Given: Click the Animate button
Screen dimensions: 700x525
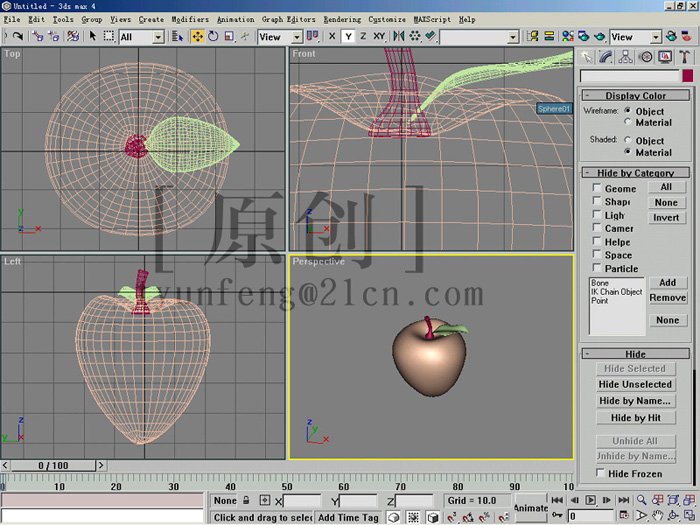Looking at the screenshot, I should pyautogui.click(x=530, y=508).
